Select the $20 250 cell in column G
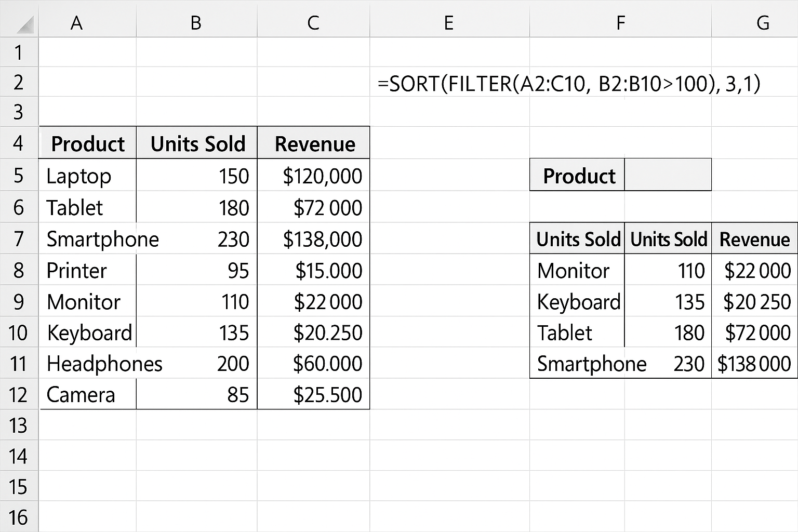 [754, 301]
